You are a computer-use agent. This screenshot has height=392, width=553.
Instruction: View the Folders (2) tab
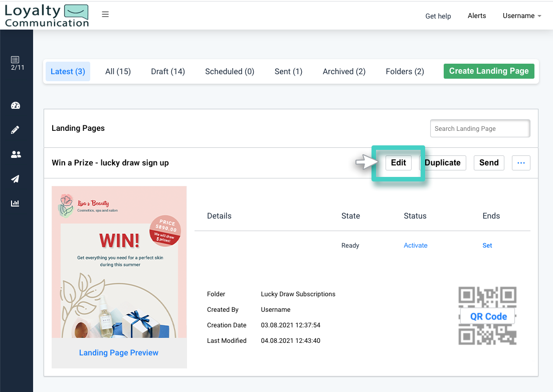(405, 72)
